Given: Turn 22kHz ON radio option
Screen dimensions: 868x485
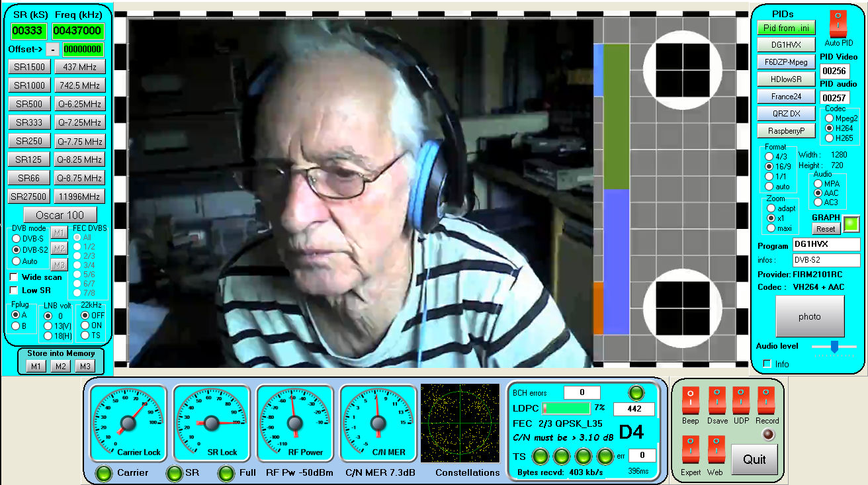Looking at the screenshot, I should click(x=85, y=326).
